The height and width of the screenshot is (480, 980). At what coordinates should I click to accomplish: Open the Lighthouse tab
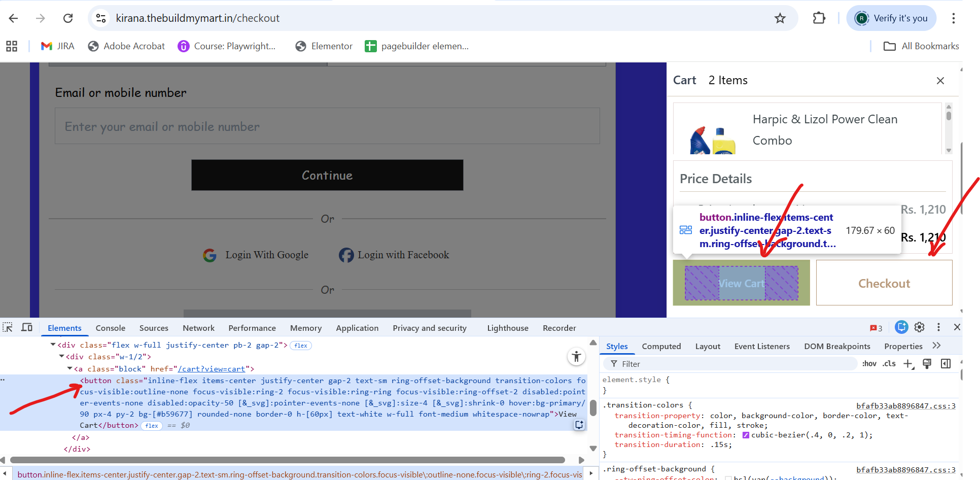[x=508, y=328]
